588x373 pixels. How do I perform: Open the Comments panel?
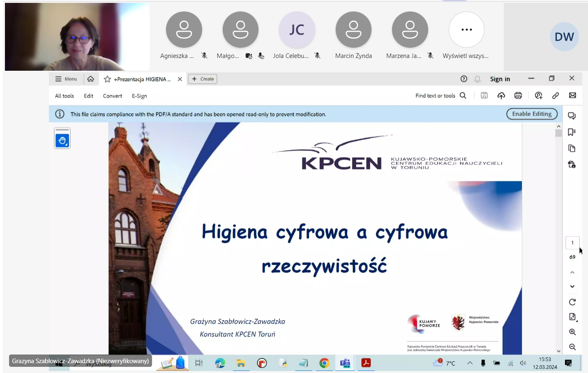click(x=572, y=116)
